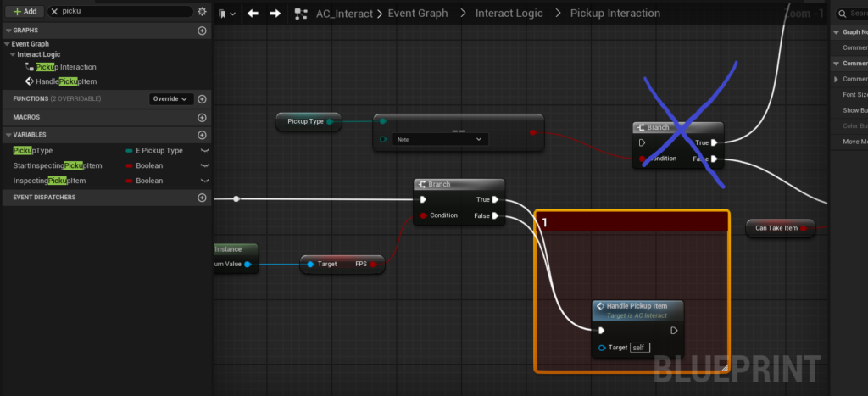Toggle visibility eye for StartInspectingPickupItem variable
This screenshot has height=396, width=868.
tap(203, 165)
